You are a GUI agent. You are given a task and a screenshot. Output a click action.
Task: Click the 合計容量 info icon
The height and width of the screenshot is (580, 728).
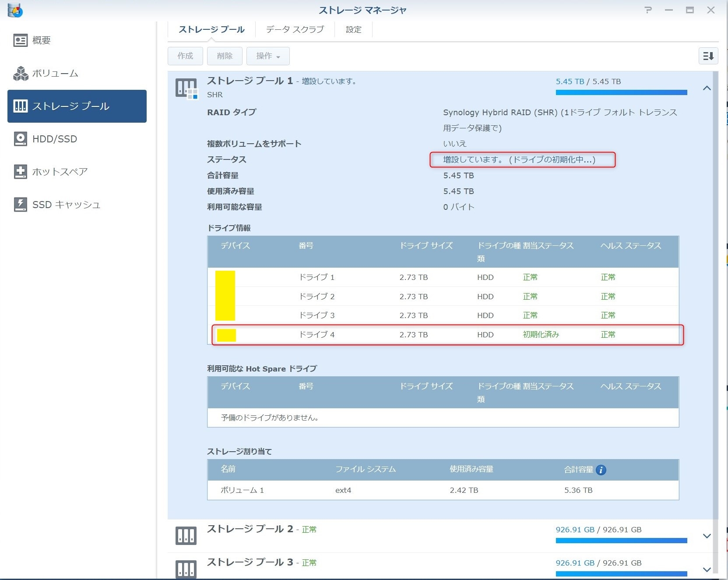601,470
